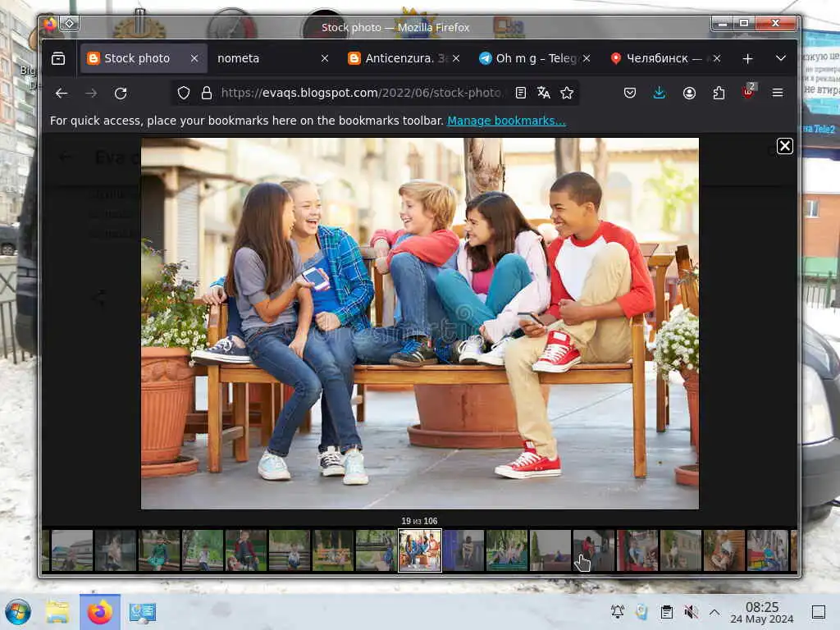Open the Downloads panel
This screenshot has height=630, width=840.
(x=660, y=94)
